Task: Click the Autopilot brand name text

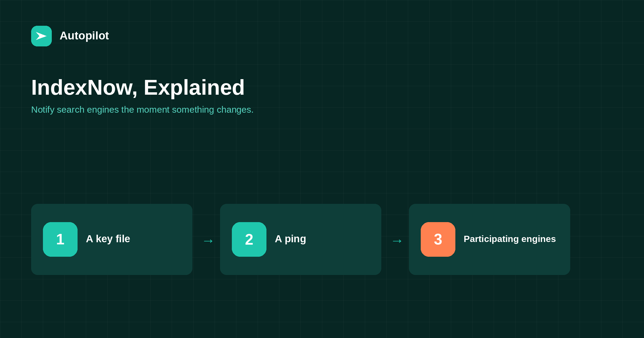Action: (x=84, y=36)
